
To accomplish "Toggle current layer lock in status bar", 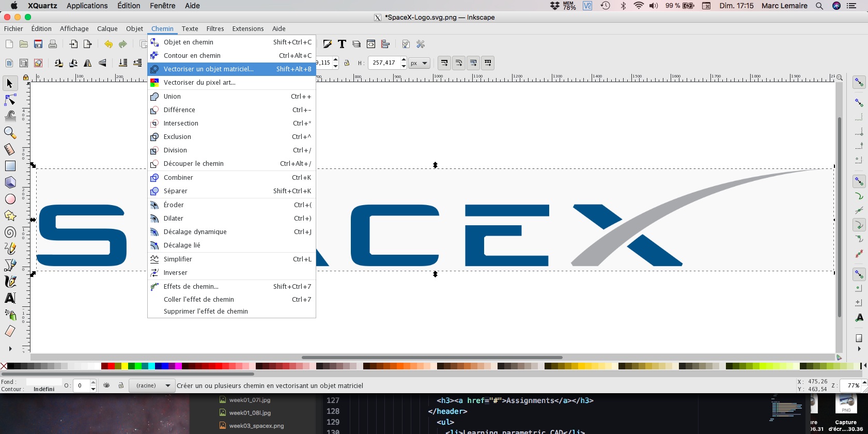I will 120,385.
